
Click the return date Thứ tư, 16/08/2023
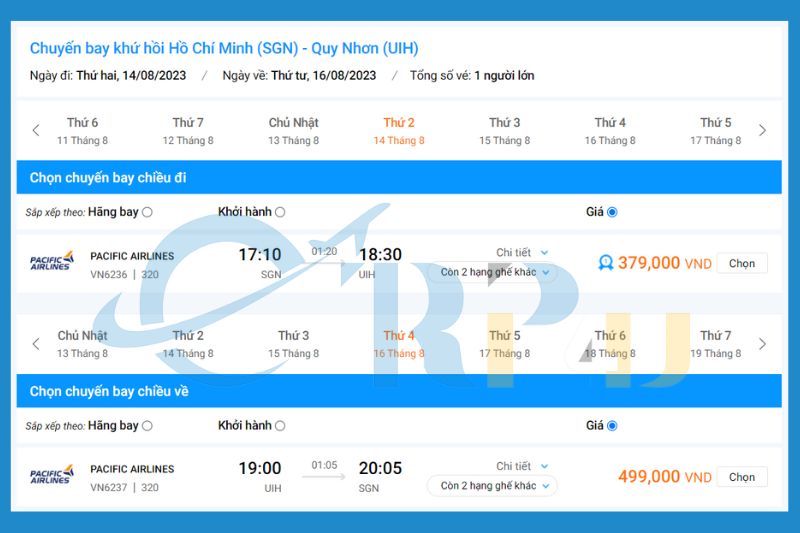(323, 75)
